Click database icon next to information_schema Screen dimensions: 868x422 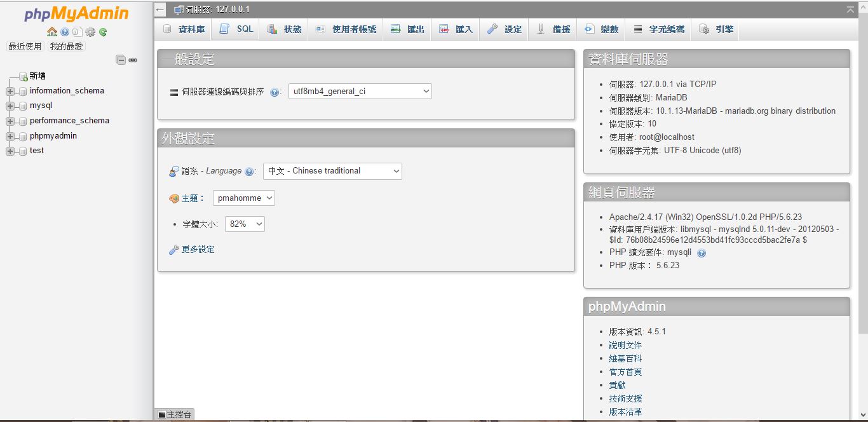(23, 91)
